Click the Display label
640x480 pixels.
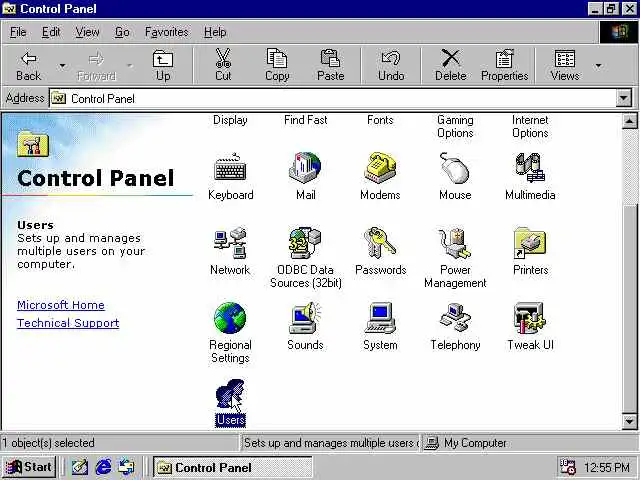(230, 120)
